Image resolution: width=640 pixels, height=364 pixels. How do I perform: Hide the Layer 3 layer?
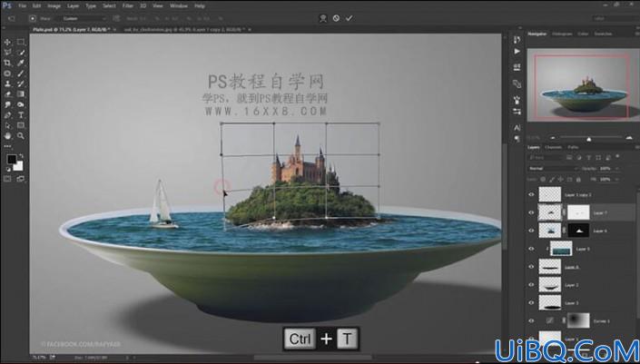click(531, 303)
